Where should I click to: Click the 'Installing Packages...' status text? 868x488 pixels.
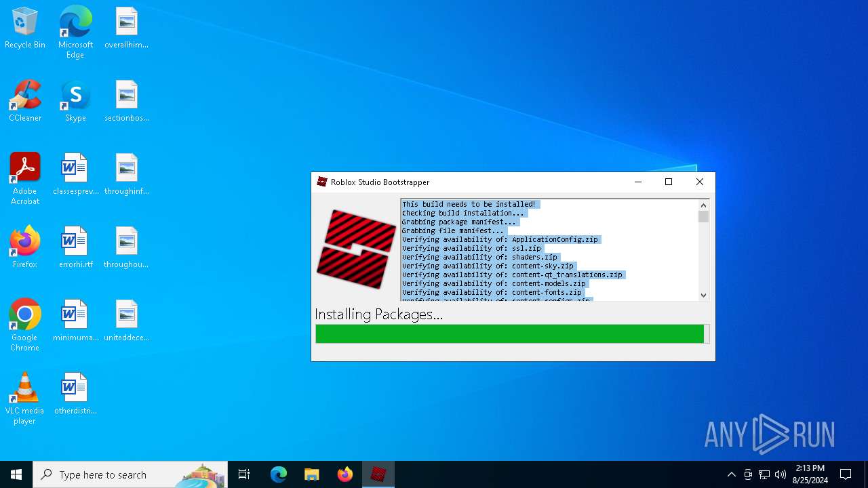click(378, 314)
